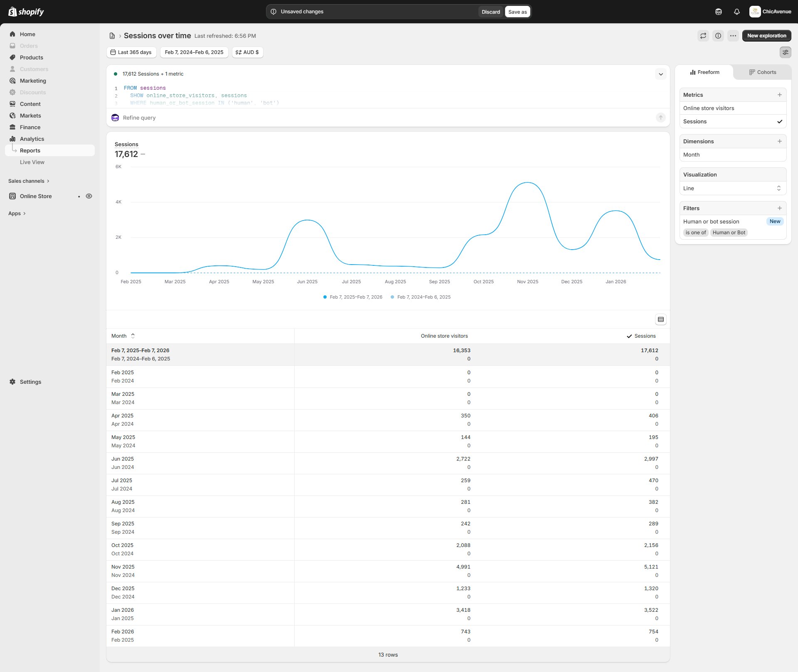This screenshot has width=798, height=672.
Task: Open the three-dot more actions menu
Action: (x=733, y=36)
